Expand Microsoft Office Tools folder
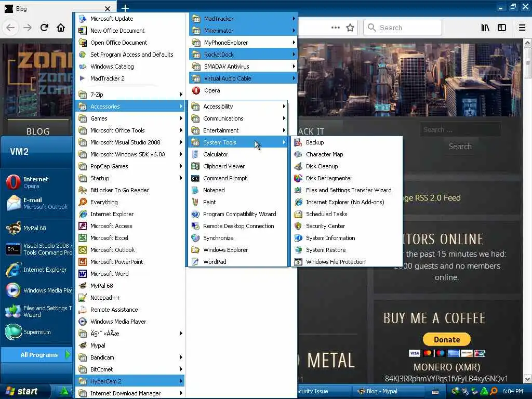The width and height of the screenshot is (532, 399). point(130,130)
